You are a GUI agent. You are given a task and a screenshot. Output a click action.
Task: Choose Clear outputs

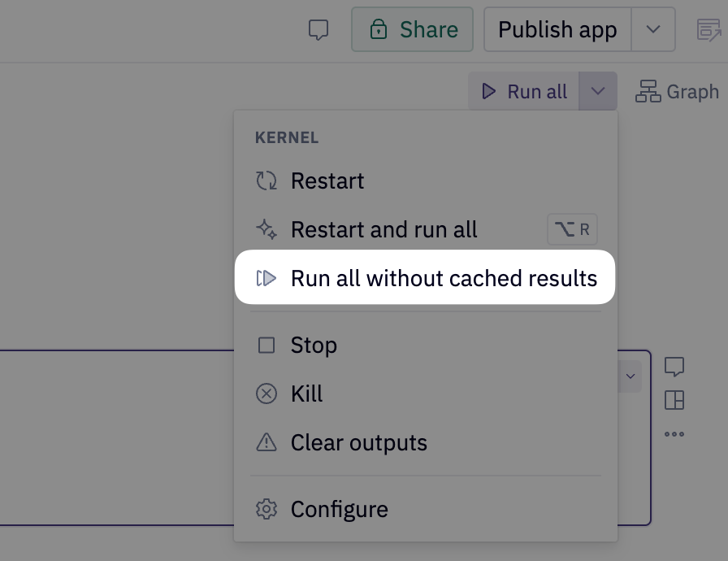click(x=357, y=442)
